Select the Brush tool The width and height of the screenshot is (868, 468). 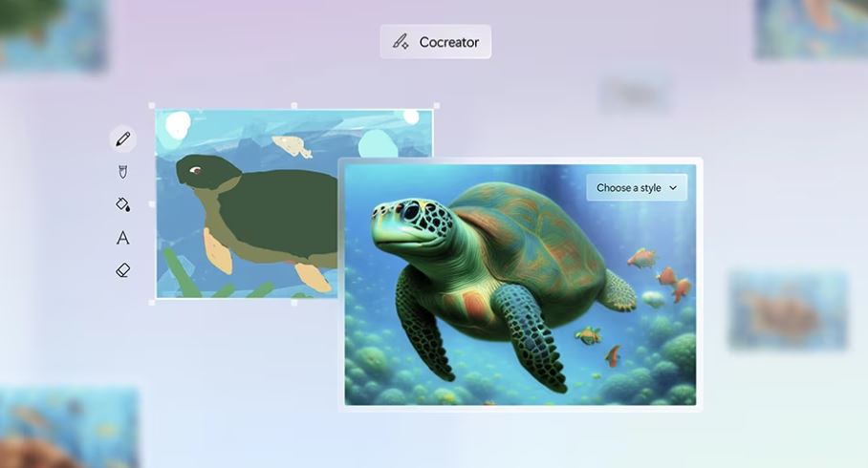[x=122, y=172]
